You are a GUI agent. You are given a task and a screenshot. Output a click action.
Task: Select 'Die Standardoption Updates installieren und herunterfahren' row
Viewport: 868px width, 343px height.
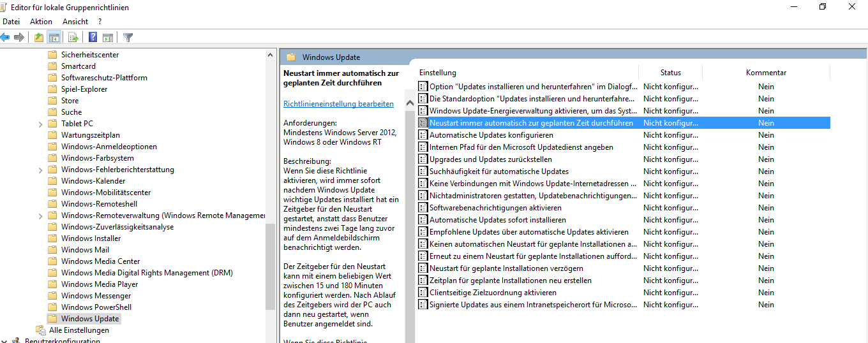coord(624,99)
